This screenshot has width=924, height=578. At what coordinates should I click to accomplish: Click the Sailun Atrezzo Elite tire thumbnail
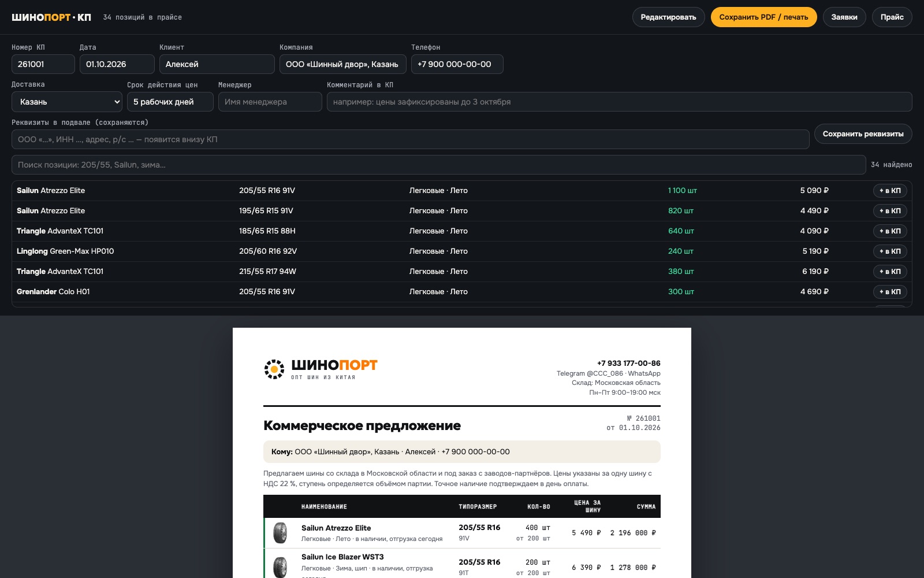(x=280, y=533)
